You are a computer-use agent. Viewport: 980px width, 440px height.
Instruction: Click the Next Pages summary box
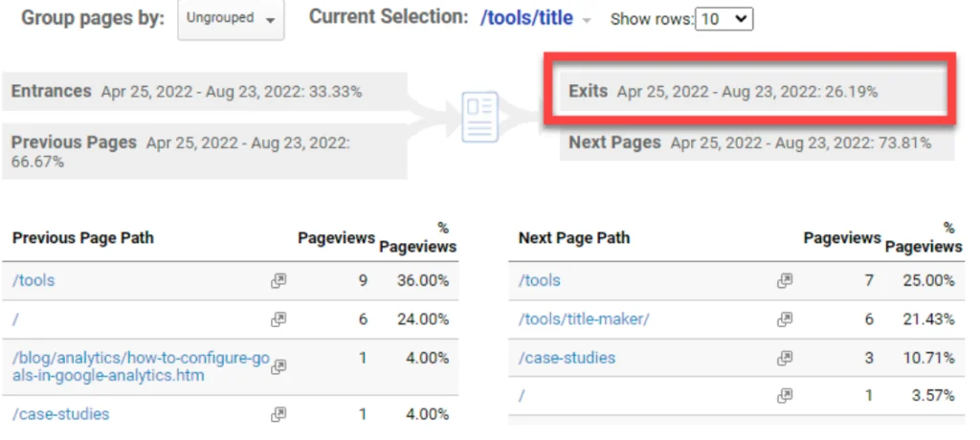(x=748, y=143)
